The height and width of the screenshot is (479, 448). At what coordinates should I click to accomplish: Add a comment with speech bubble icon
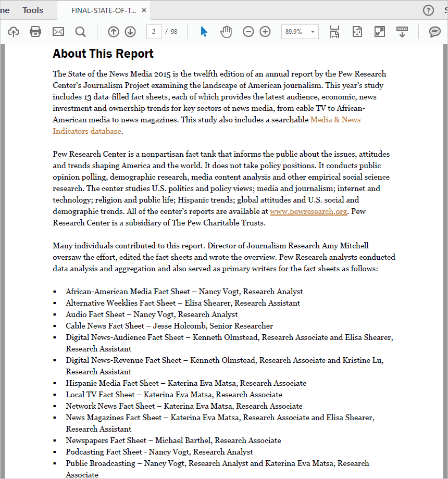point(434,31)
